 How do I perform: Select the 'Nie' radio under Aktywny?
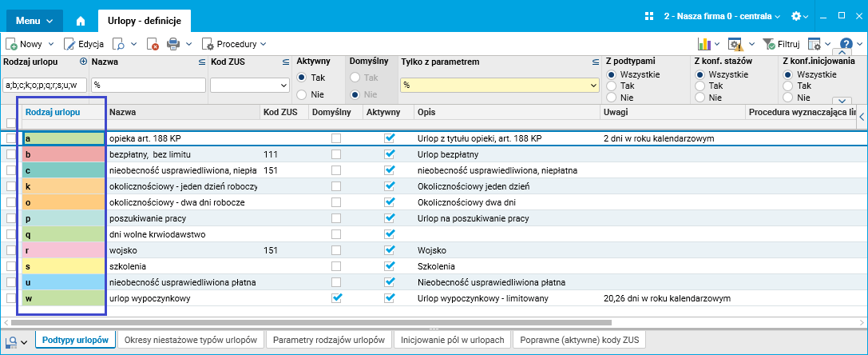[301, 94]
